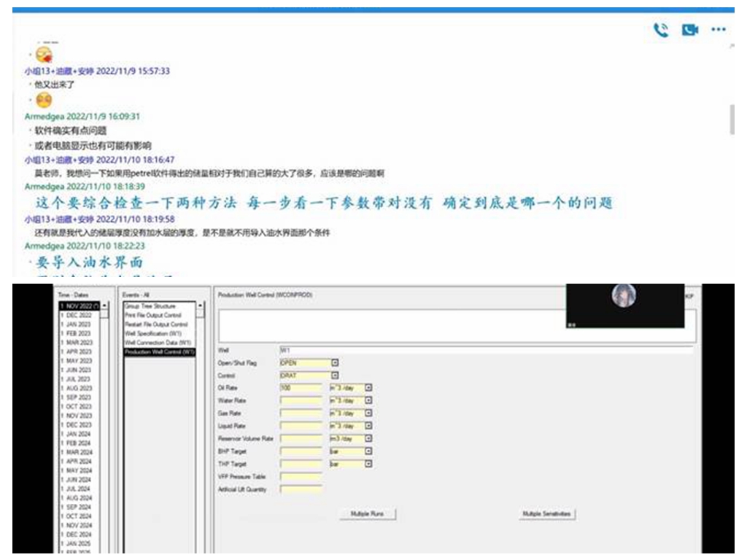Image resolution: width=747 pixels, height=560 pixels.
Task: Select Group Tree Structure event
Action: tap(150, 306)
